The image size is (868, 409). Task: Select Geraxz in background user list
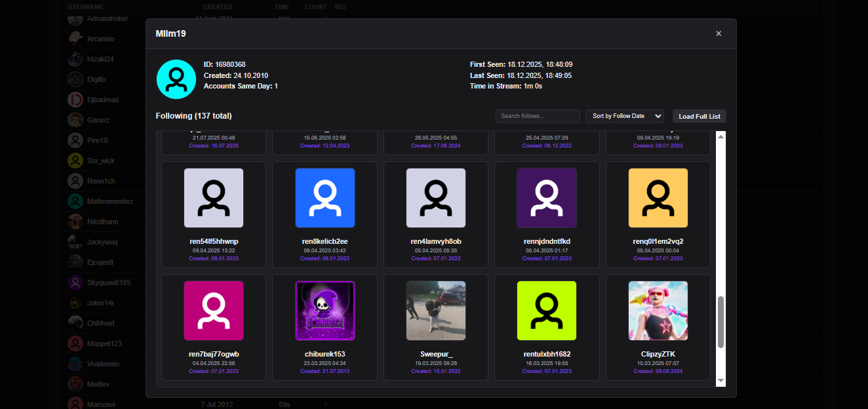(x=98, y=120)
